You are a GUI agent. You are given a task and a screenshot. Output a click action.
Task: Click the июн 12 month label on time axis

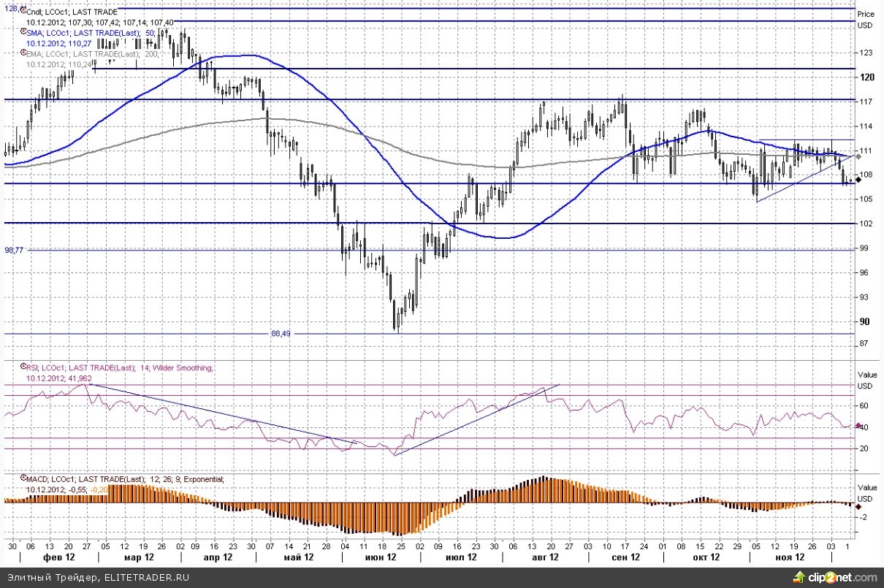[x=380, y=557]
